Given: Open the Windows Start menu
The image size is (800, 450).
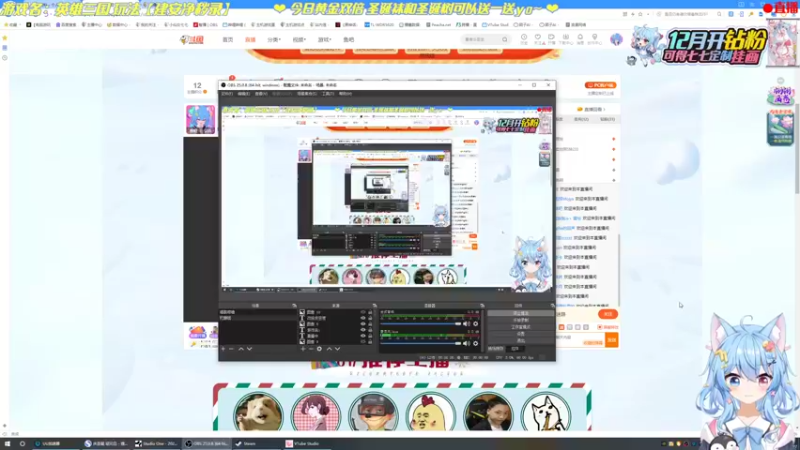Looking at the screenshot, I should point(7,443).
